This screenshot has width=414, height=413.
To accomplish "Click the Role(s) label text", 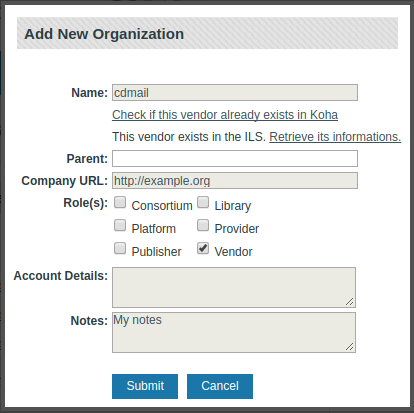I will [x=86, y=203].
